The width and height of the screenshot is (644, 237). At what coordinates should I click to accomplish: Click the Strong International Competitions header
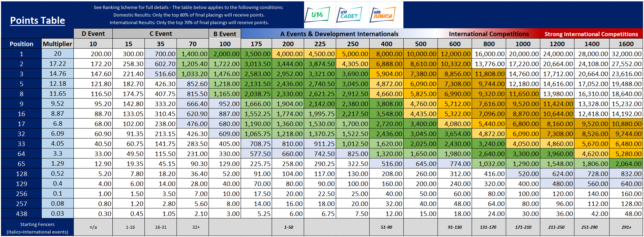click(x=591, y=34)
